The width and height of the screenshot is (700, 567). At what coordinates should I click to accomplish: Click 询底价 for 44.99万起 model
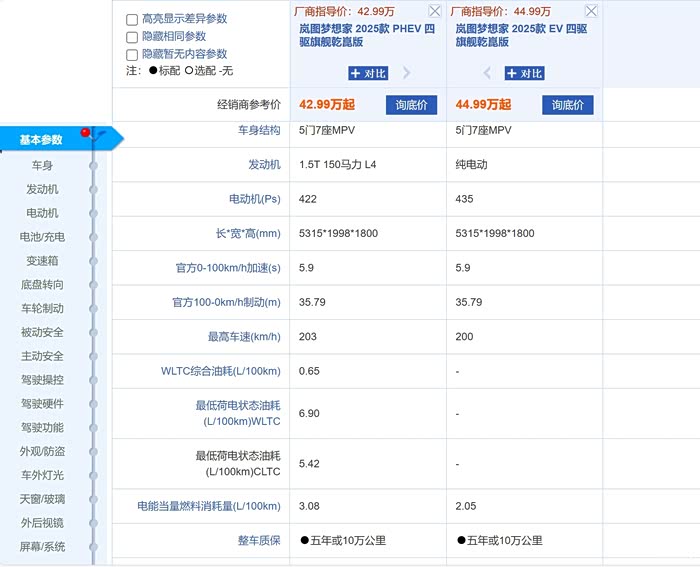568,105
